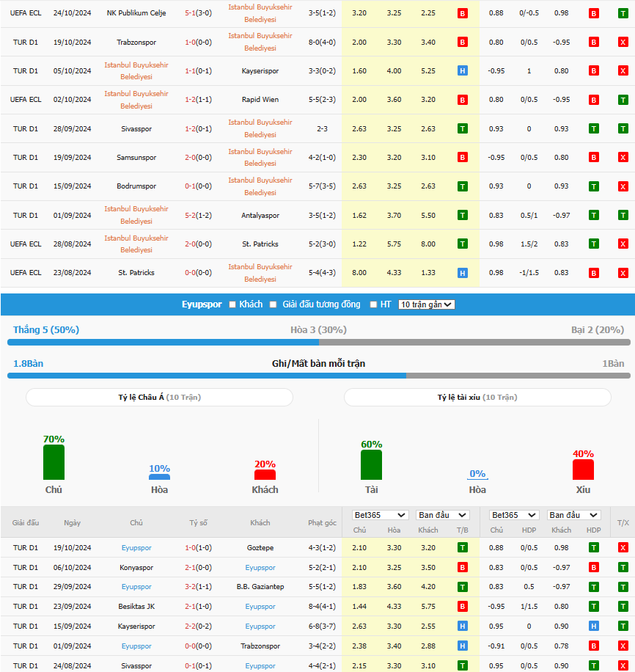Viewport: 635px width, 672px height.
Task: Click blue H badge in St. Patricks 0-0 row
Action: [x=463, y=273]
